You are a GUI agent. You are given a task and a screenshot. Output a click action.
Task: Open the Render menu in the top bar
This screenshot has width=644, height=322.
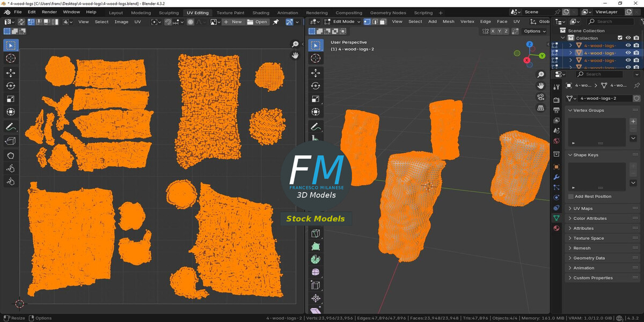pos(49,12)
